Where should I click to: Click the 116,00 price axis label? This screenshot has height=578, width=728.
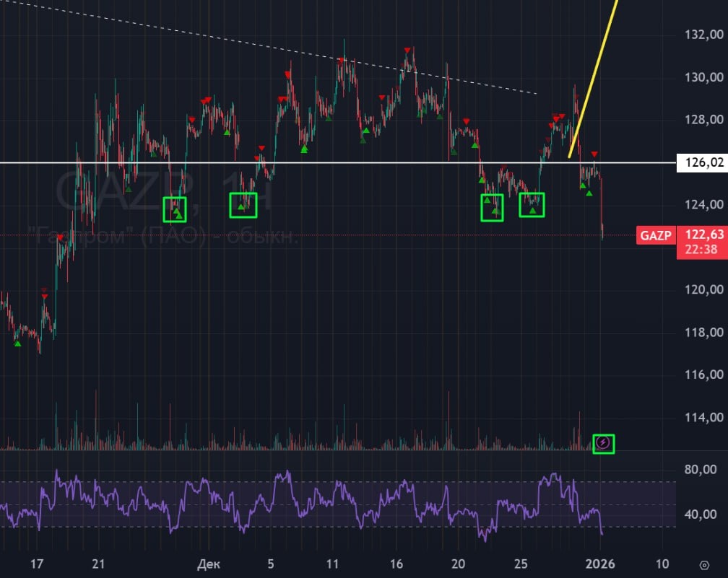pos(704,375)
